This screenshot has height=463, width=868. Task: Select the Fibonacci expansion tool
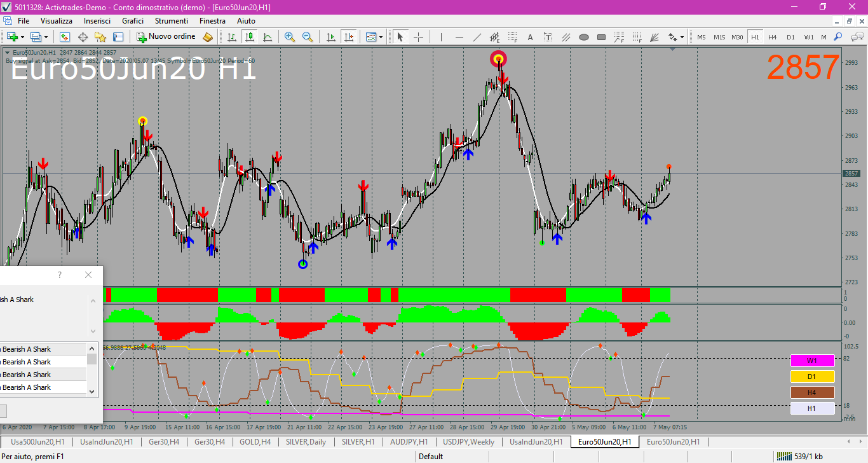tap(620, 37)
